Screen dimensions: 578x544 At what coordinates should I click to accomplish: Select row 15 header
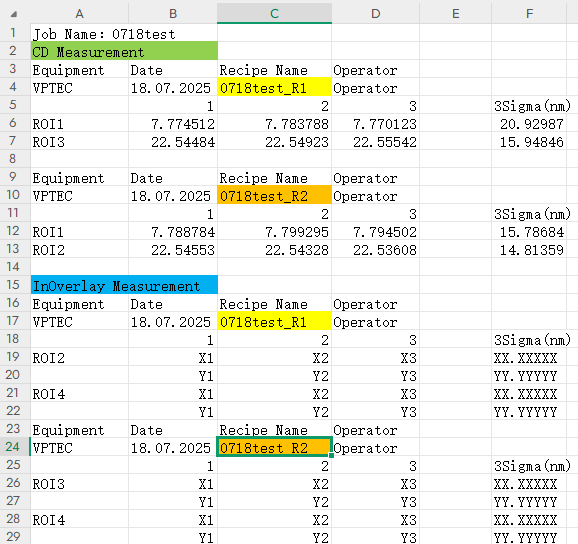point(13,285)
